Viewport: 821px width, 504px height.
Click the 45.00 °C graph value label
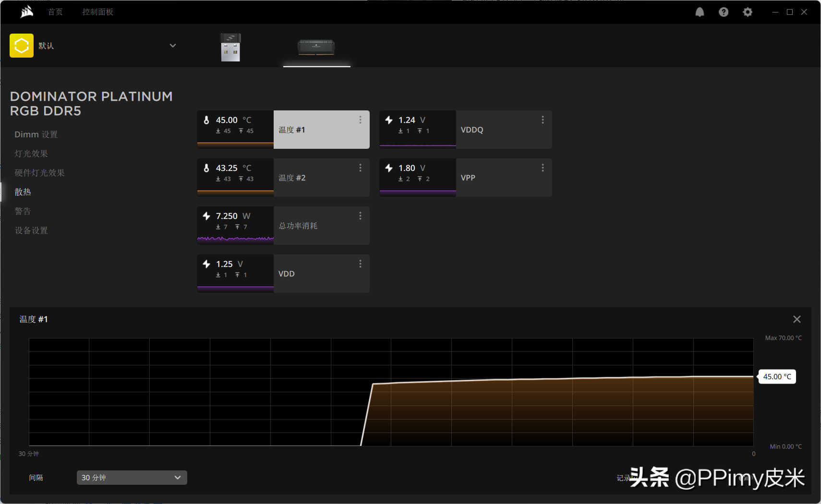click(x=777, y=377)
